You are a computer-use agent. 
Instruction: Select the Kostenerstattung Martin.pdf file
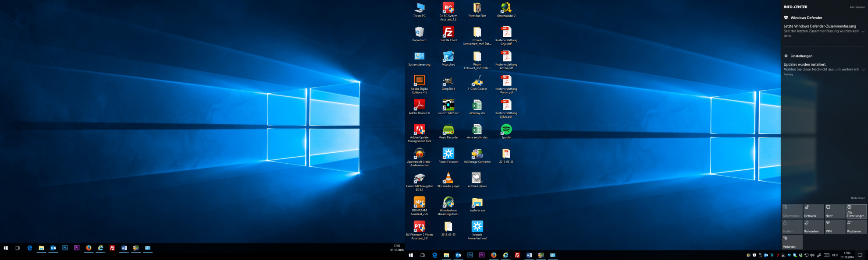[x=506, y=84]
